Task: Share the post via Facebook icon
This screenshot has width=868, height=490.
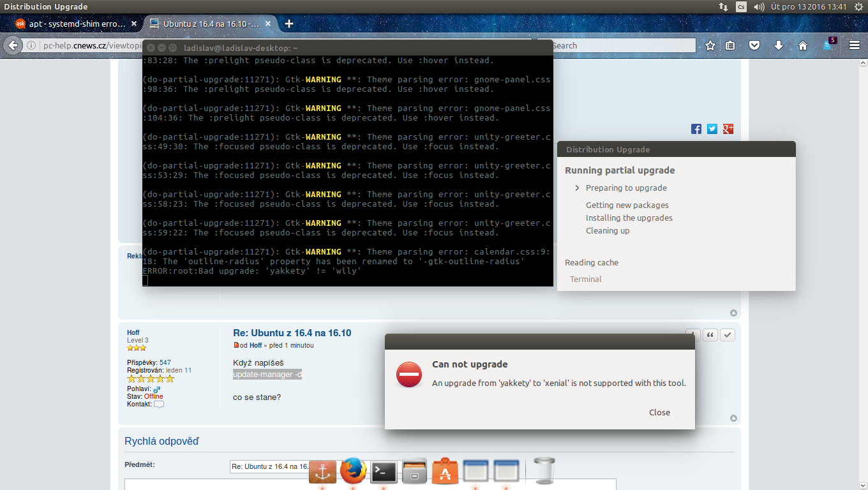Action: (x=696, y=129)
